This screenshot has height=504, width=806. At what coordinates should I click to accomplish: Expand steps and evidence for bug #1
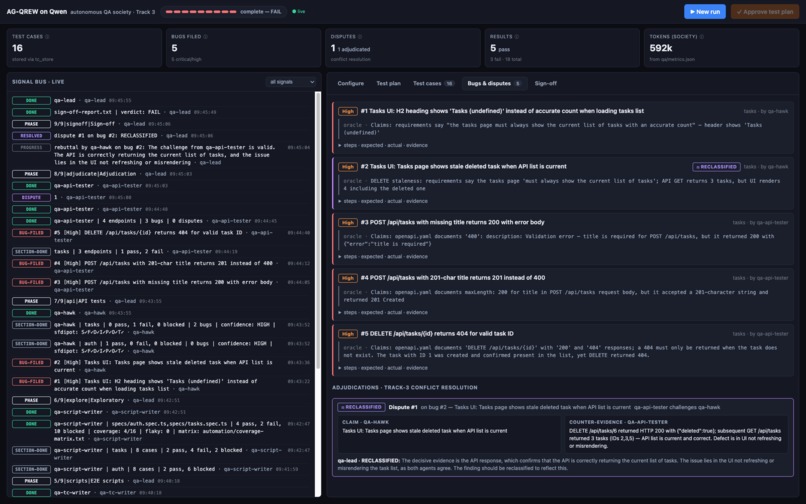(x=383, y=146)
